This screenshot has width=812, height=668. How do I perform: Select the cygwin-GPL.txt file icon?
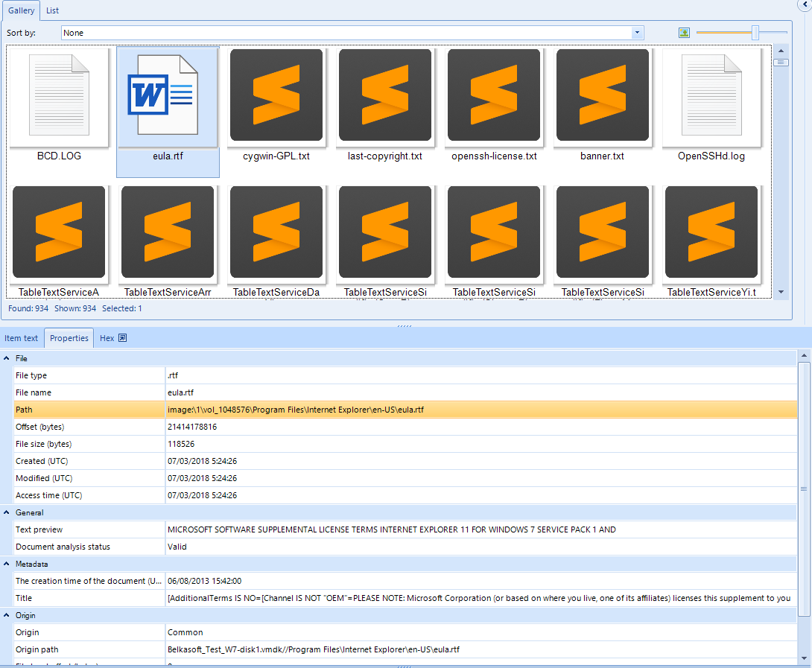point(276,97)
